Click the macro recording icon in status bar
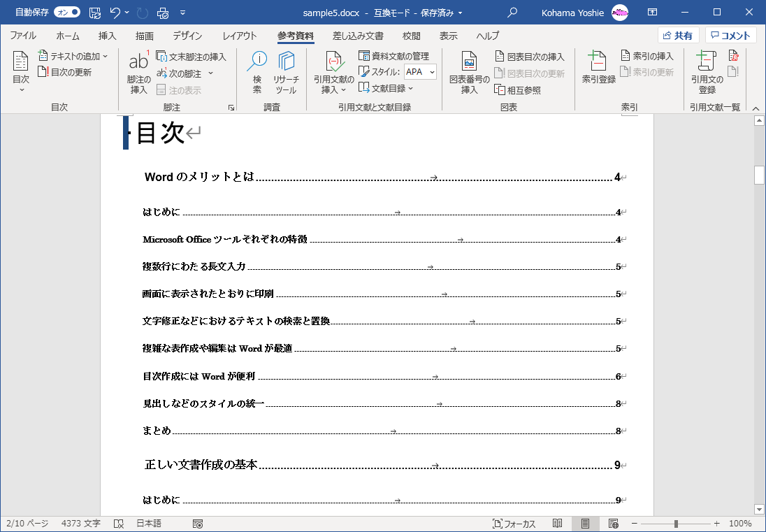 tap(198, 524)
